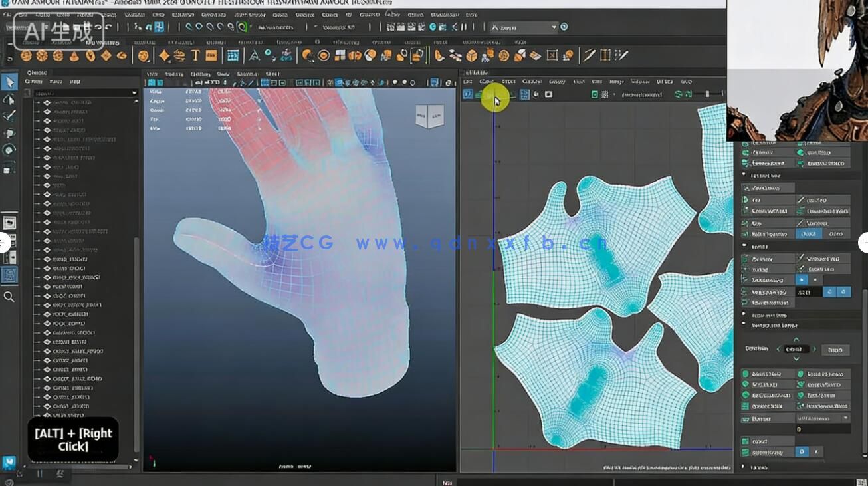Image resolution: width=868 pixels, height=486 pixels.
Task: Click the magnifying glass icon in the left sidebar
Action: click(x=9, y=297)
